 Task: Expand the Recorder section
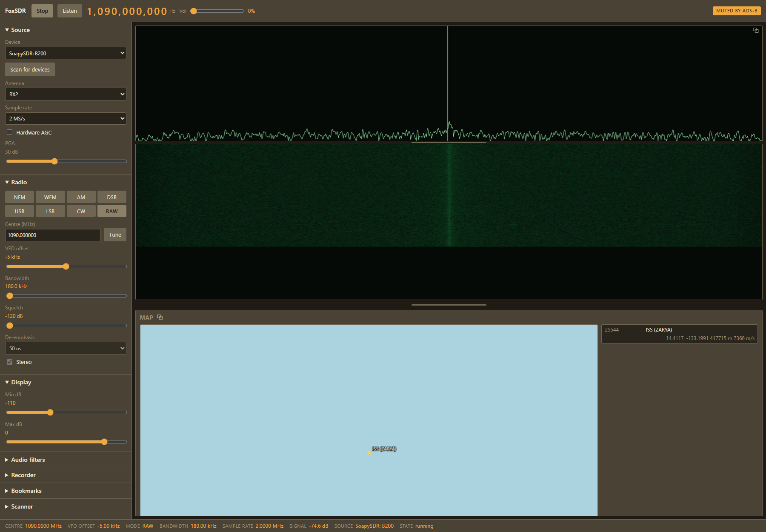point(20,475)
